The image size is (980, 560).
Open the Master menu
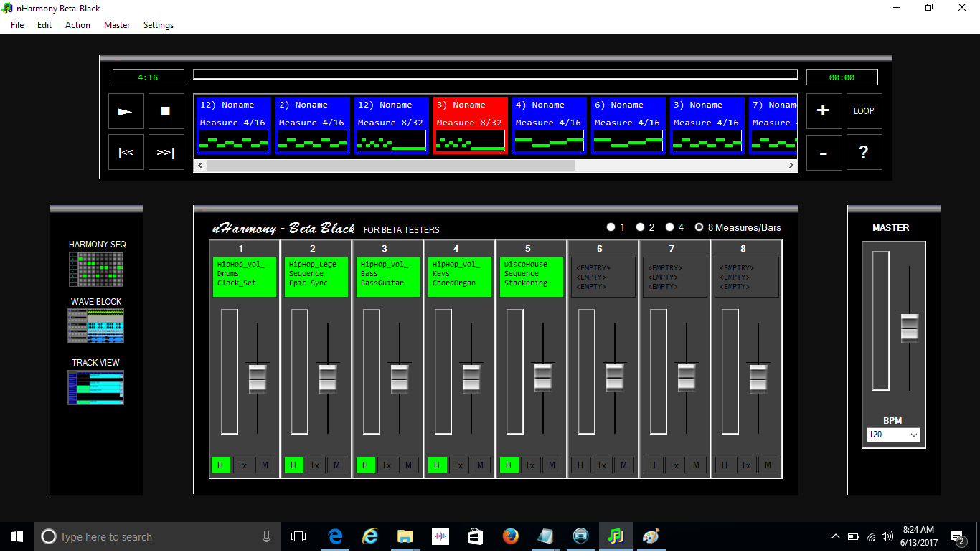pyautogui.click(x=117, y=25)
